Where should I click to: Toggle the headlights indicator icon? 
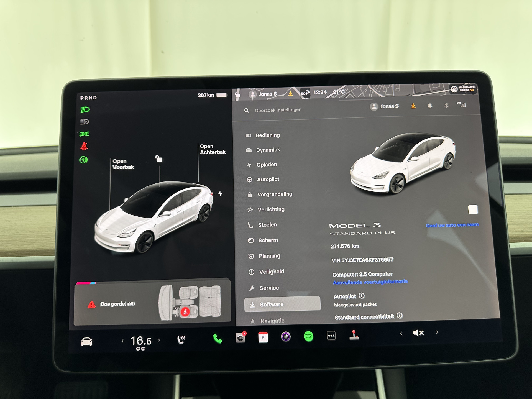coord(85,110)
